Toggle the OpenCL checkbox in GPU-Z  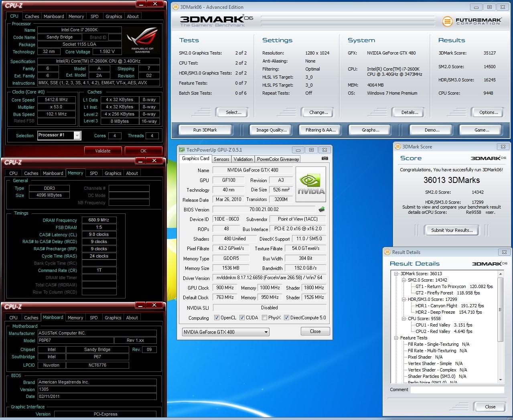pyautogui.click(x=217, y=318)
